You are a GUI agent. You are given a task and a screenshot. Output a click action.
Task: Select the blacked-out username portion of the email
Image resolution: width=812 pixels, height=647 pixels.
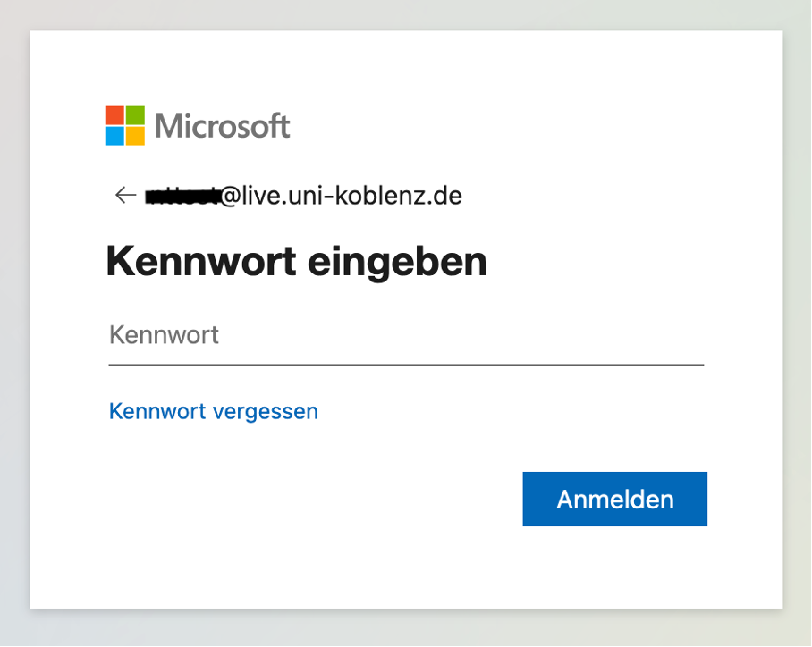point(182,197)
